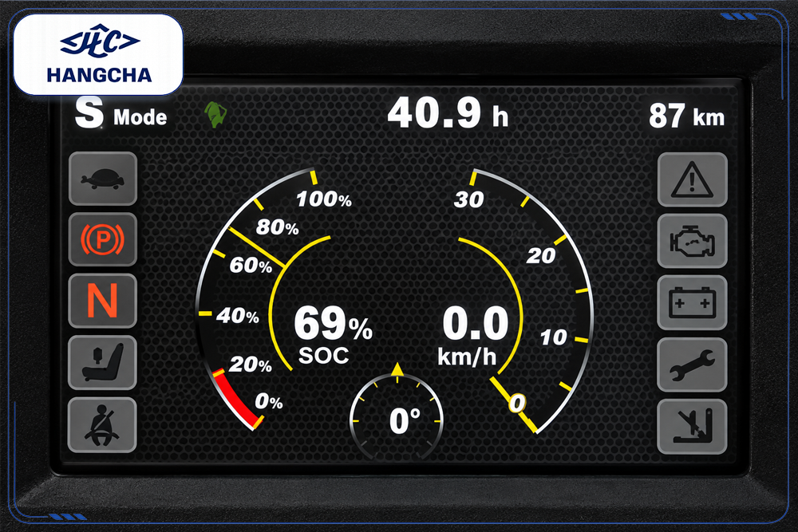
Task: Click the Hangcha logo
Action: click(98, 54)
